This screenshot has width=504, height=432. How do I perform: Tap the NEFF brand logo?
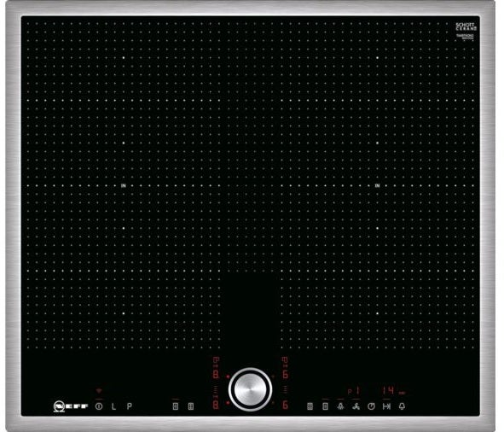(x=71, y=406)
